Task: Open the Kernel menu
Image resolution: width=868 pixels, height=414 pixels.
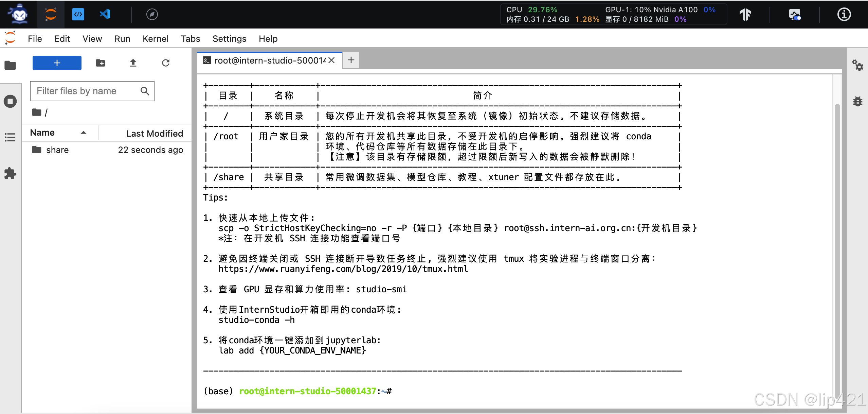Action: tap(155, 39)
